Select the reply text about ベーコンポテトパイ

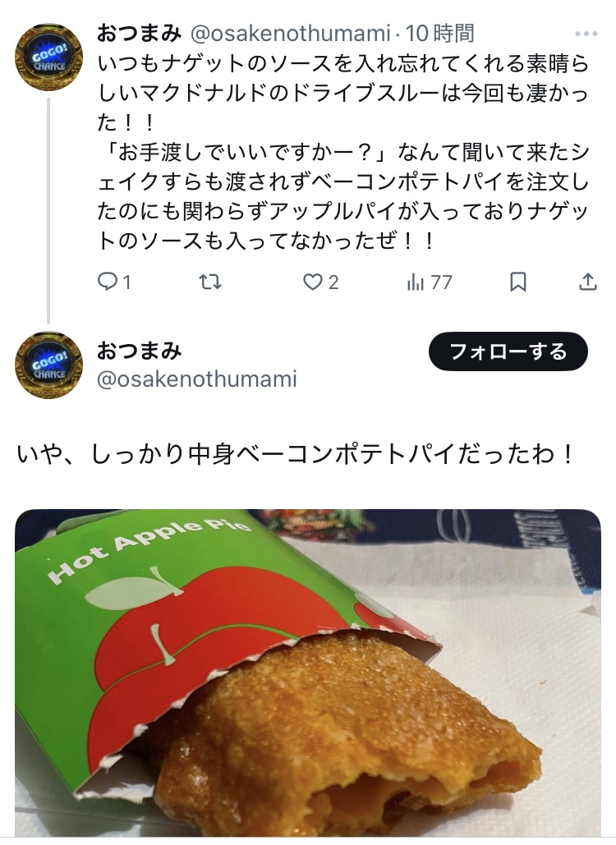[296, 454]
